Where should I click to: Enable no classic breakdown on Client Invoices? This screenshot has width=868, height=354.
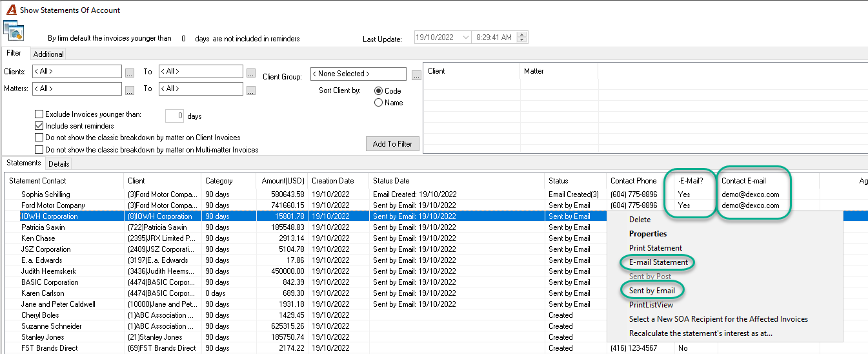[39, 138]
